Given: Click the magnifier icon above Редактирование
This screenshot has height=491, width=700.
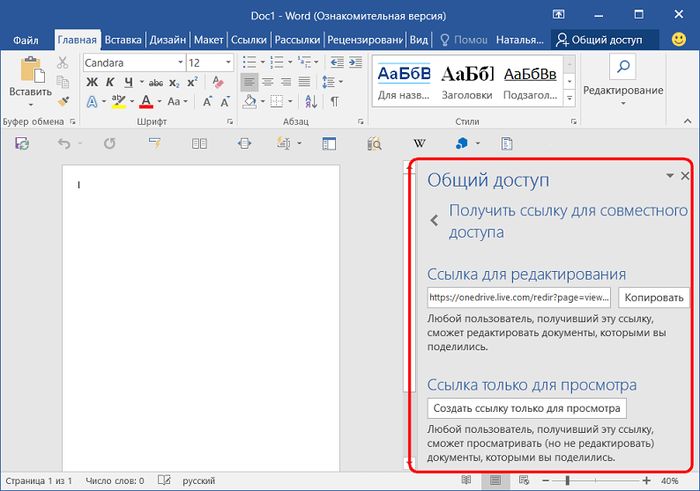Looking at the screenshot, I should pos(622,67).
